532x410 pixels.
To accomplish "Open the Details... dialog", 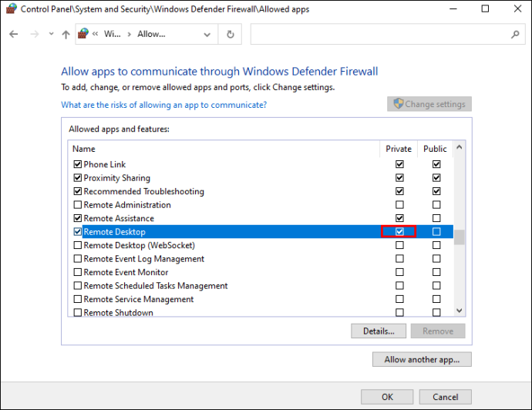I will click(379, 331).
